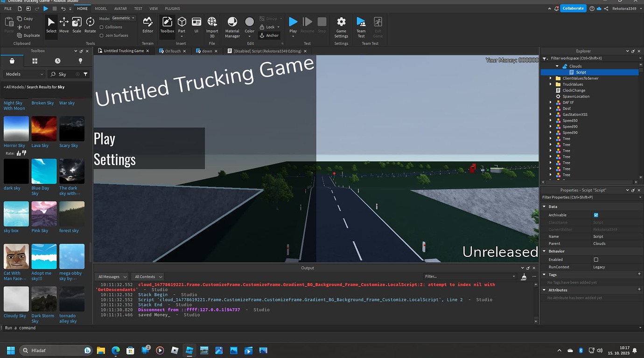
Task: Expand the ClientValuesToServer folder
Action: pyautogui.click(x=551, y=78)
